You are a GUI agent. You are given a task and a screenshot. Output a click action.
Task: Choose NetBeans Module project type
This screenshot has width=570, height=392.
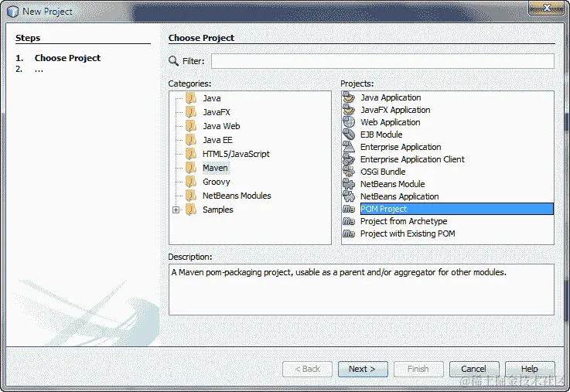tap(392, 184)
